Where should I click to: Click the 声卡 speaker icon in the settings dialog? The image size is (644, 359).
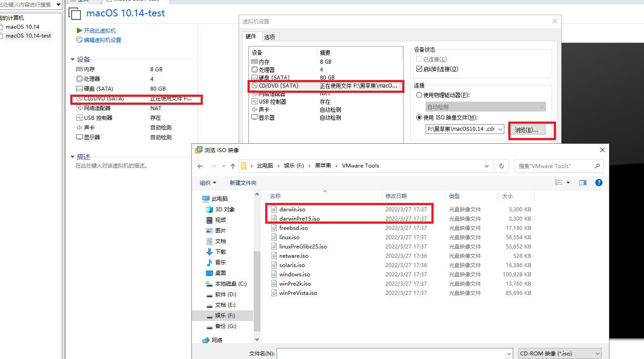click(254, 109)
